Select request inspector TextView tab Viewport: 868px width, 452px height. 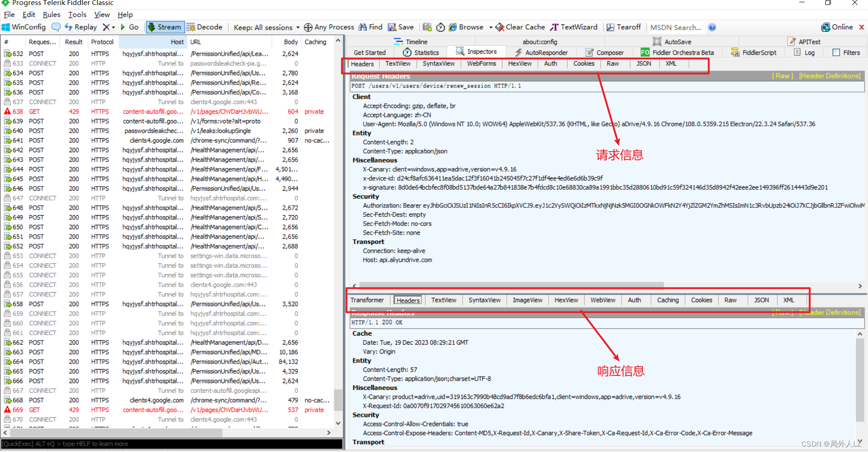398,64
